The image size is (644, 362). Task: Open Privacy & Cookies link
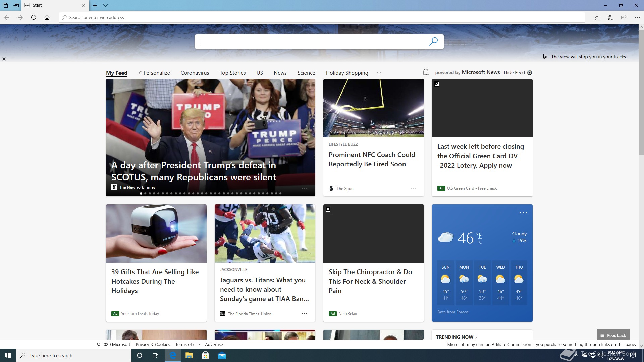(x=153, y=344)
